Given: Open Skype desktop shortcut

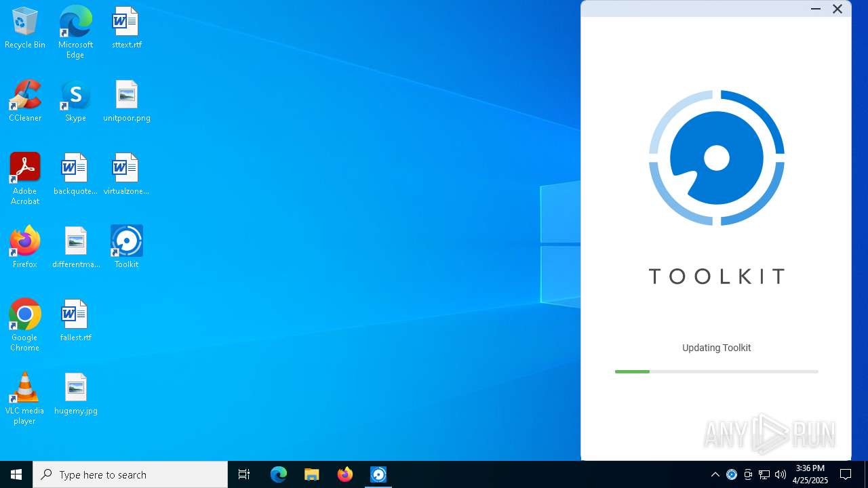Looking at the screenshot, I should (x=75, y=101).
